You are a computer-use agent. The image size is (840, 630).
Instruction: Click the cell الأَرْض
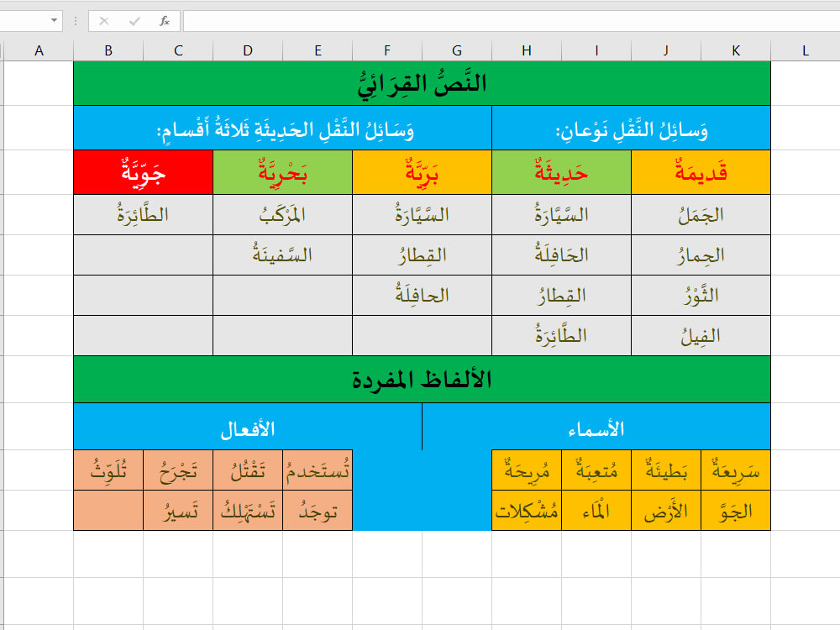click(666, 511)
